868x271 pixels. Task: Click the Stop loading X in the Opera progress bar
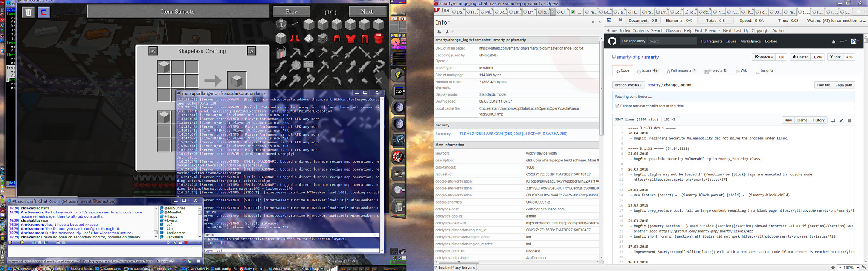coord(620,20)
